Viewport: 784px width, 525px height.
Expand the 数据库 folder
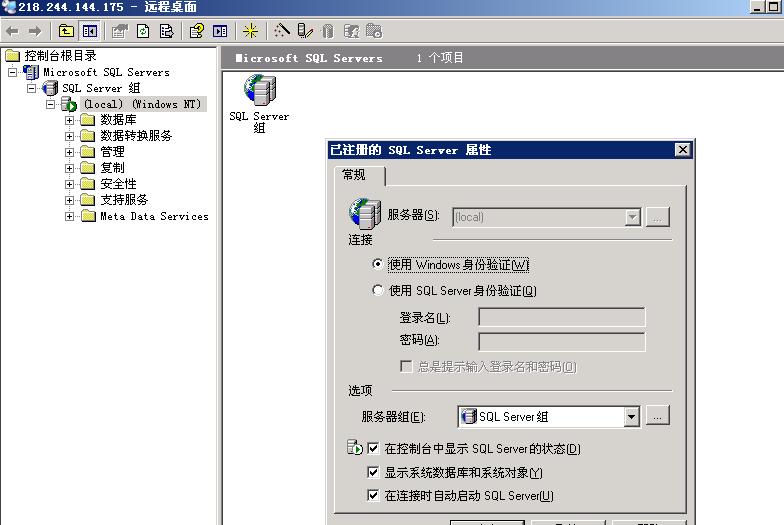click(x=70, y=120)
